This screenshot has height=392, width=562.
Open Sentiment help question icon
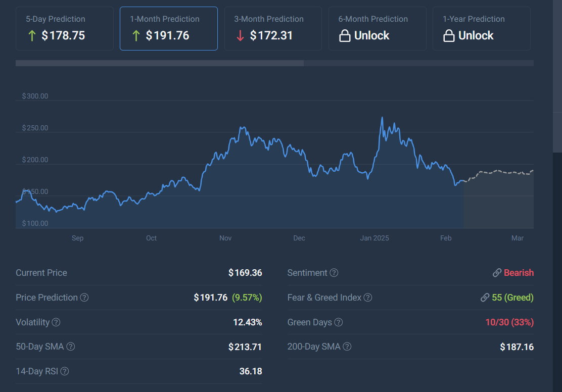(334, 273)
